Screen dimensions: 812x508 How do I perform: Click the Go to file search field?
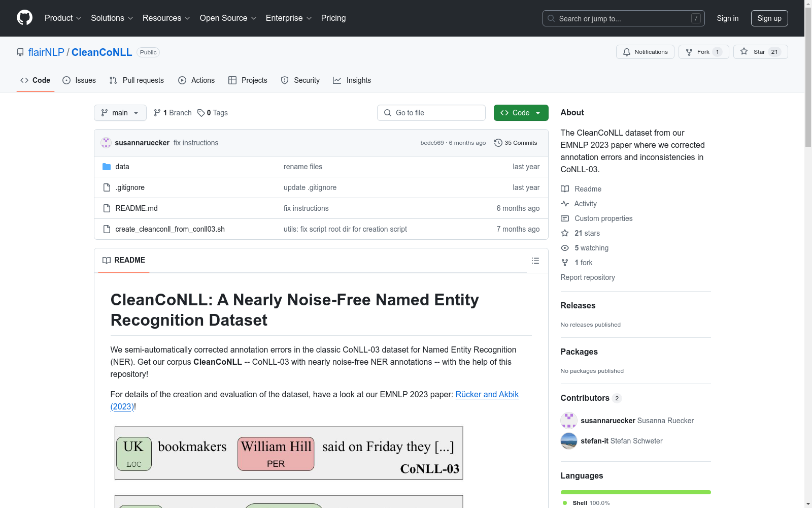point(431,113)
